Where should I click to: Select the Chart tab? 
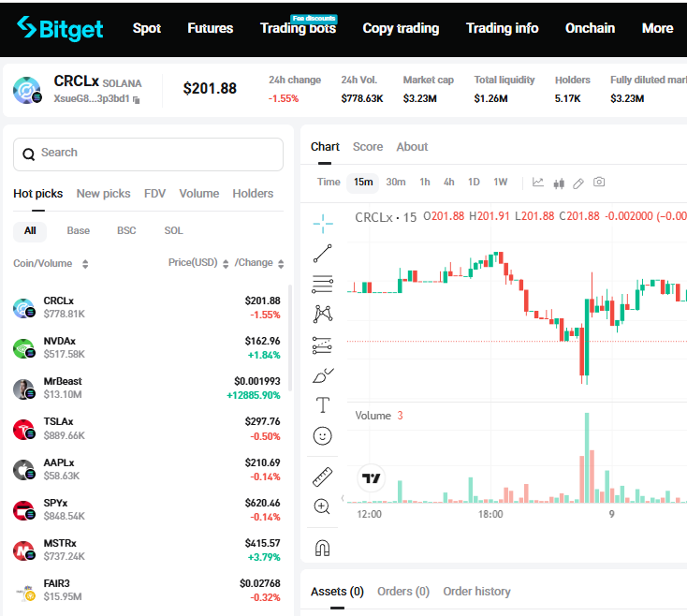coord(325,147)
